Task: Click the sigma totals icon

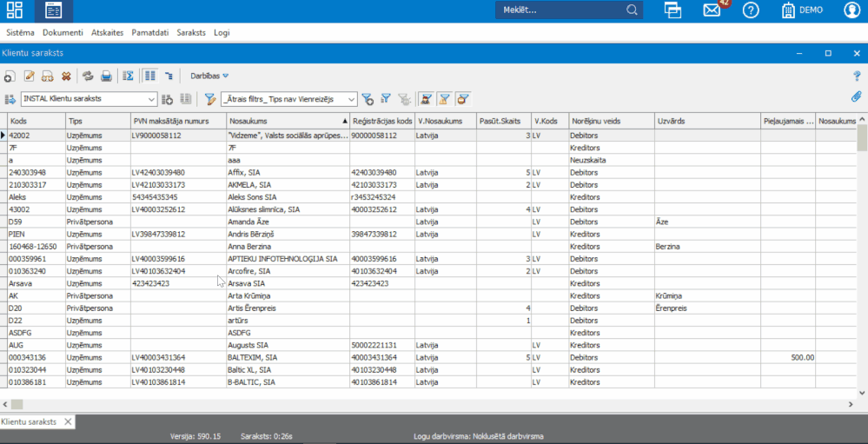Action: coord(128,76)
